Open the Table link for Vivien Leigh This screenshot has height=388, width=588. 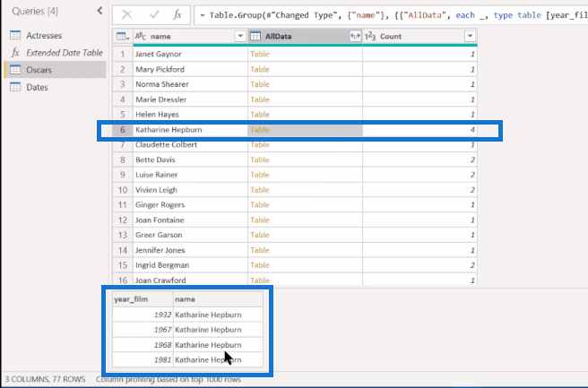coord(260,190)
